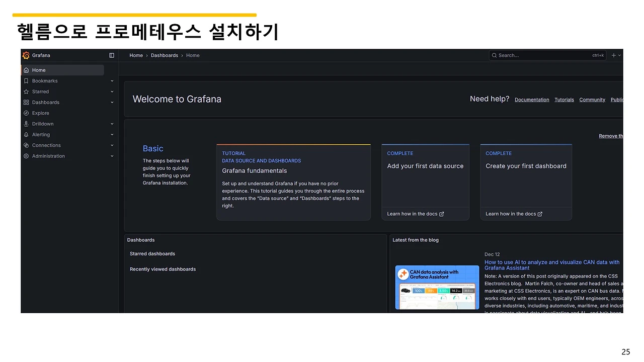Select Home in the sidebar menu

62,70
